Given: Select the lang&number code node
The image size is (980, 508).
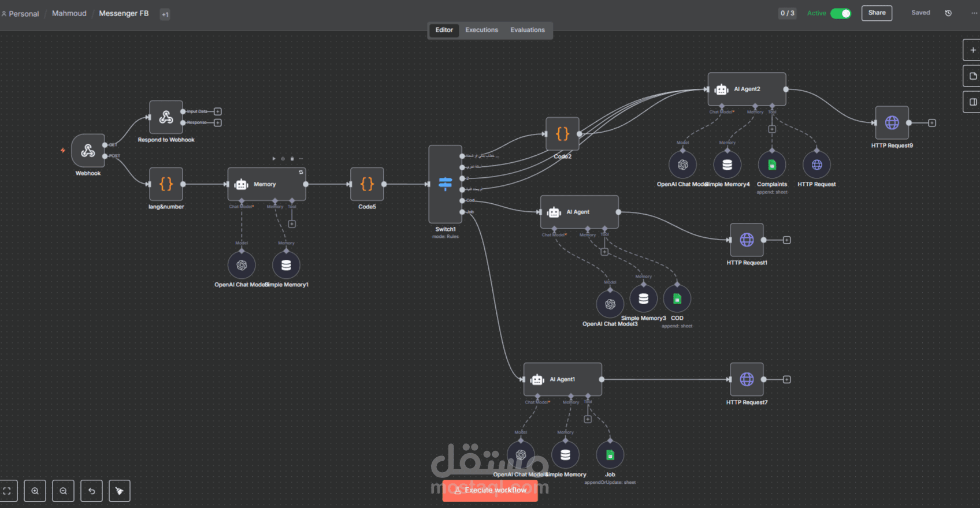Looking at the screenshot, I should (166, 184).
